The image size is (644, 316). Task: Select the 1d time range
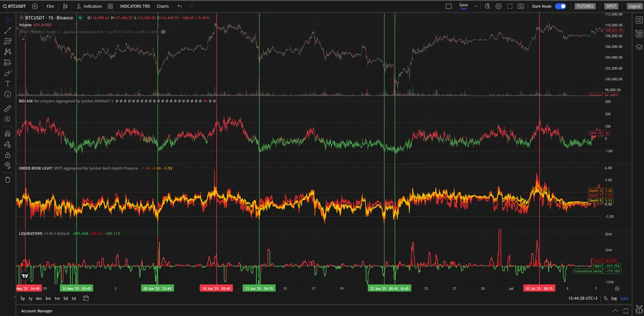tap(74, 299)
